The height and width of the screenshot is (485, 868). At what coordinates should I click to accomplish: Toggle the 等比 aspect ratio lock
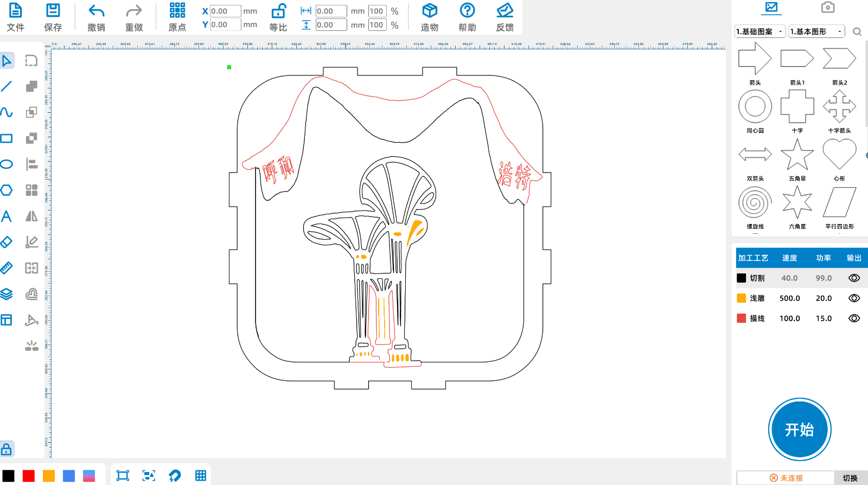click(x=278, y=11)
